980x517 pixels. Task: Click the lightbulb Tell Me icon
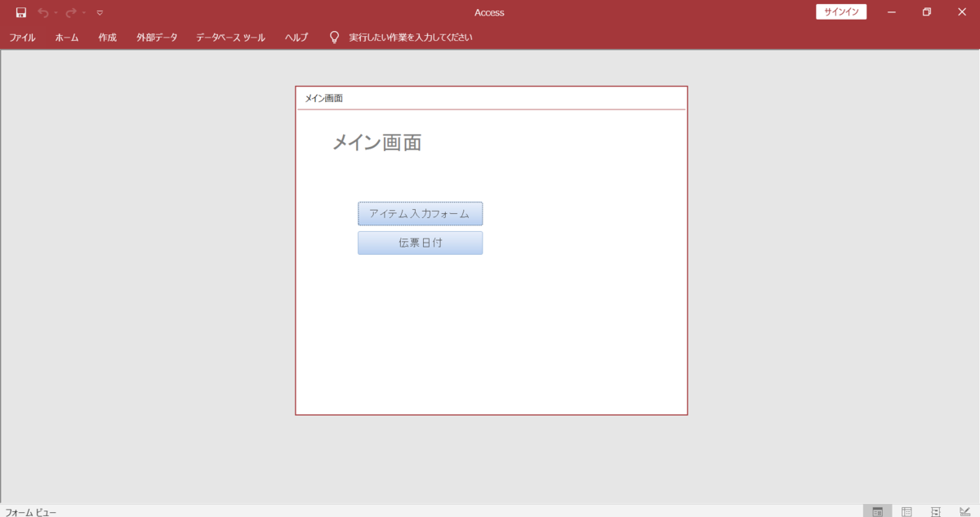(334, 38)
